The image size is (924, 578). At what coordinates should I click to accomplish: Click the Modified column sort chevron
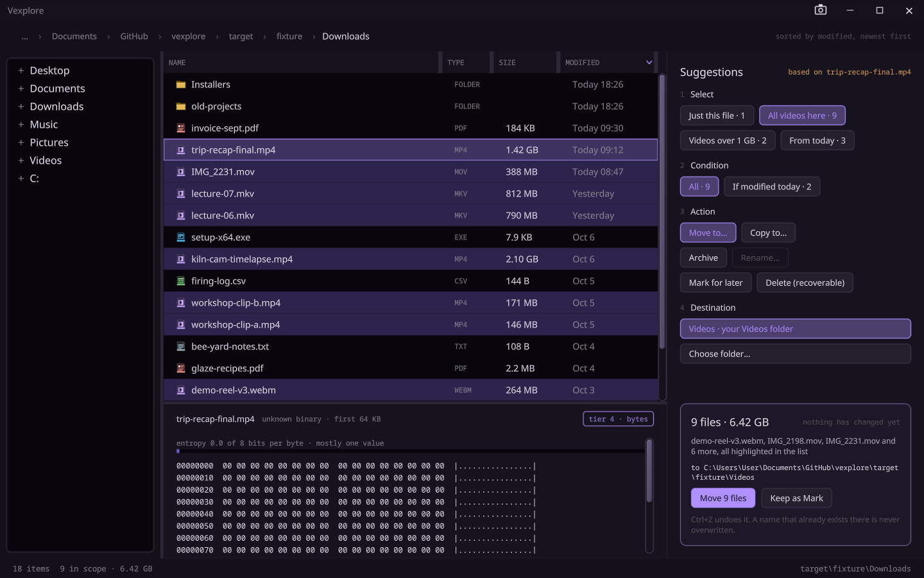coord(649,62)
